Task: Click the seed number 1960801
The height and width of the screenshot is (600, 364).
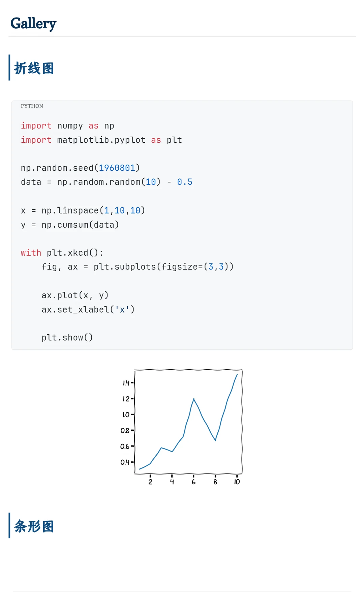Action: [x=117, y=168]
